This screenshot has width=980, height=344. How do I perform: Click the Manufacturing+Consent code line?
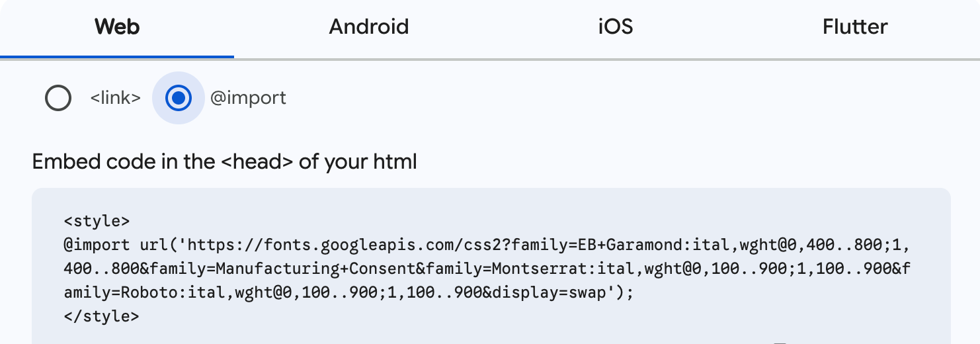pyautogui.click(x=489, y=269)
